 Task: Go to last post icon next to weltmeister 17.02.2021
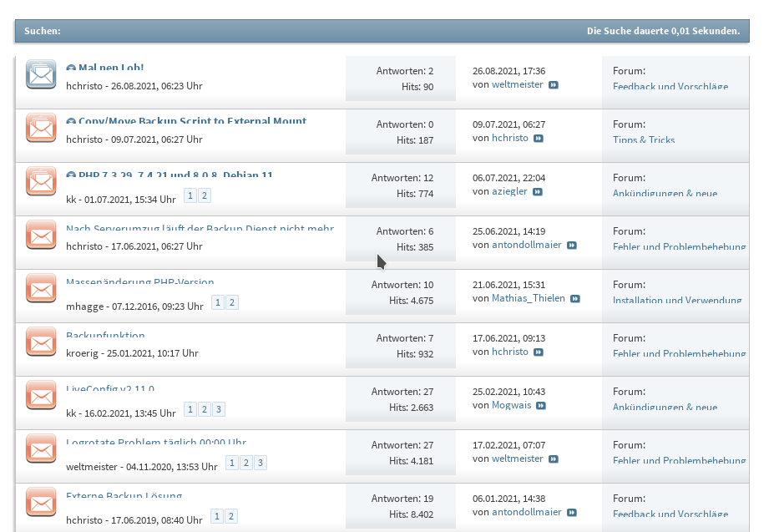(x=554, y=459)
